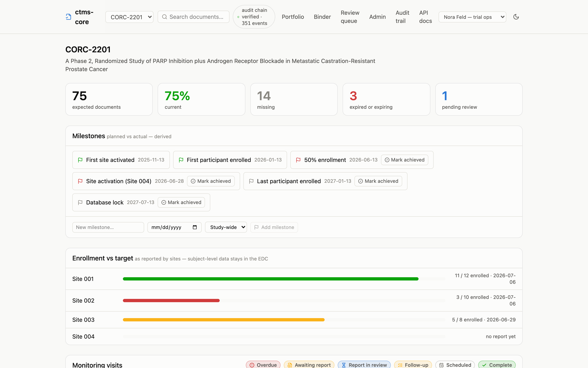Click the 75% current card
The image size is (588, 368).
[x=202, y=99]
